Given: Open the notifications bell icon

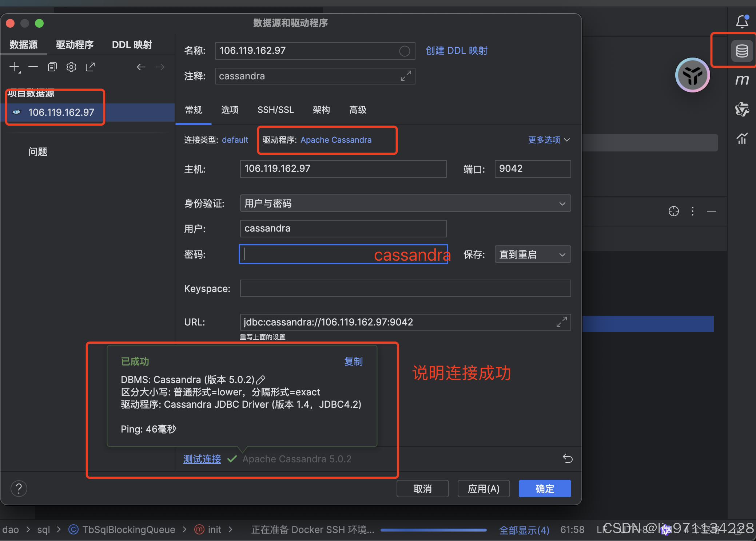Looking at the screenshot, I should 742,22.
